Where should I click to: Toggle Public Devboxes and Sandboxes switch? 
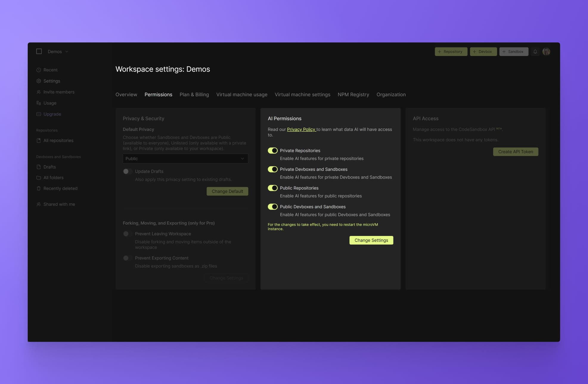[x=272, y=207]
